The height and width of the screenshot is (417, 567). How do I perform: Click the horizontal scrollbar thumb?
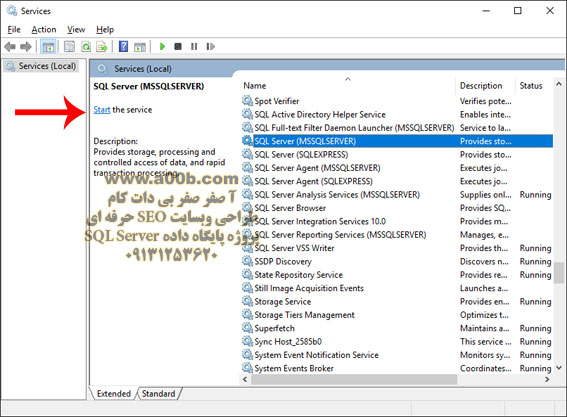pos(354,379)
